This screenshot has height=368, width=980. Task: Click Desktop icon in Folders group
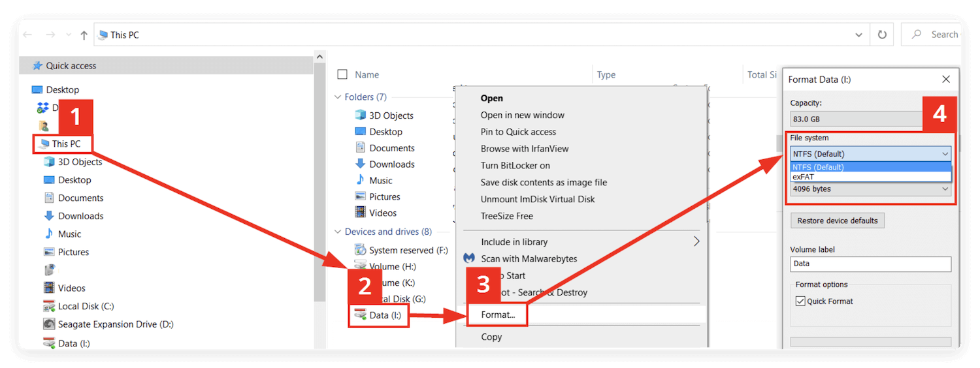[x=360, y=132]
